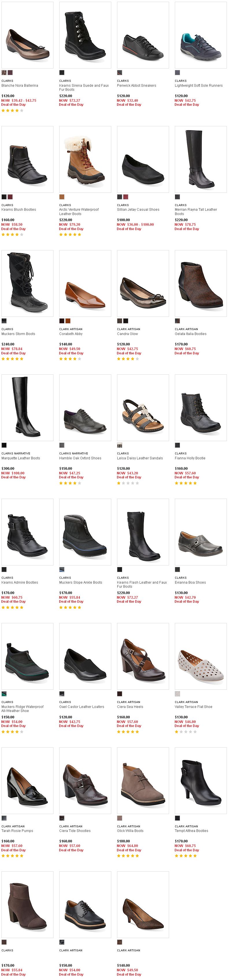Choose the red swatch for Sillian Jetay shoes
The width and height of the screenshot is (228, 980).
(126, 197)
